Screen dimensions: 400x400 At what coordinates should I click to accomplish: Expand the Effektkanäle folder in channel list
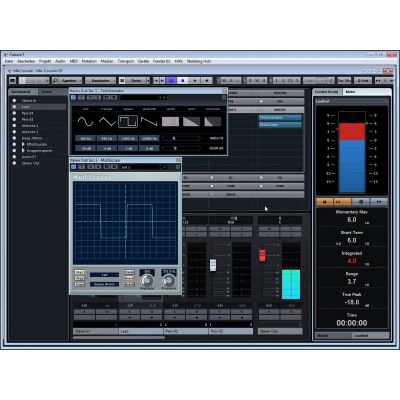click(23, 144)
